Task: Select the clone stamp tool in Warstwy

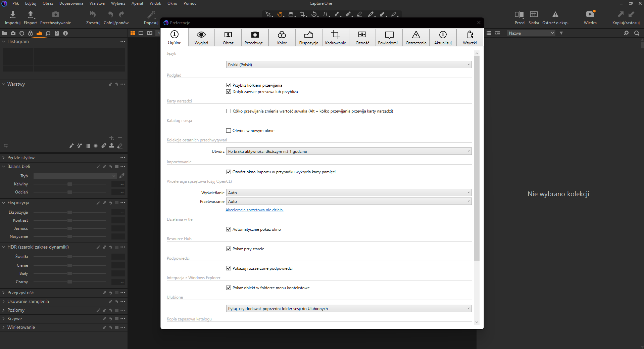Action: (112, 146)
